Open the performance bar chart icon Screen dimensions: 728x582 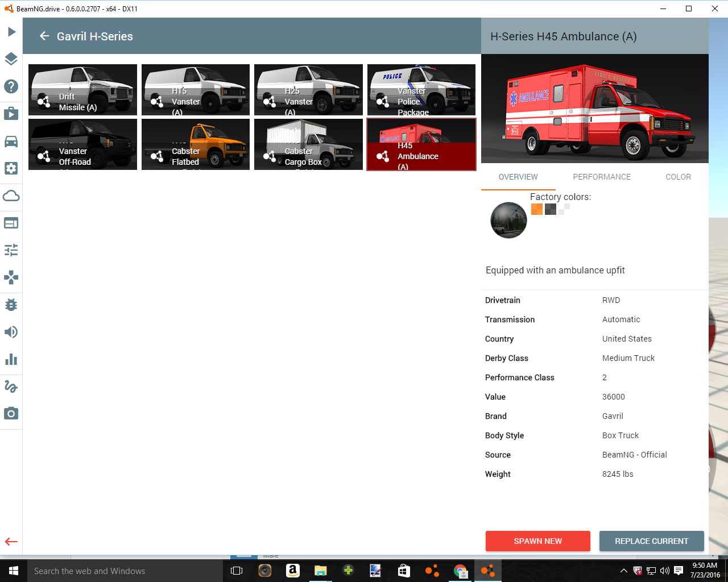coord(11,359)
